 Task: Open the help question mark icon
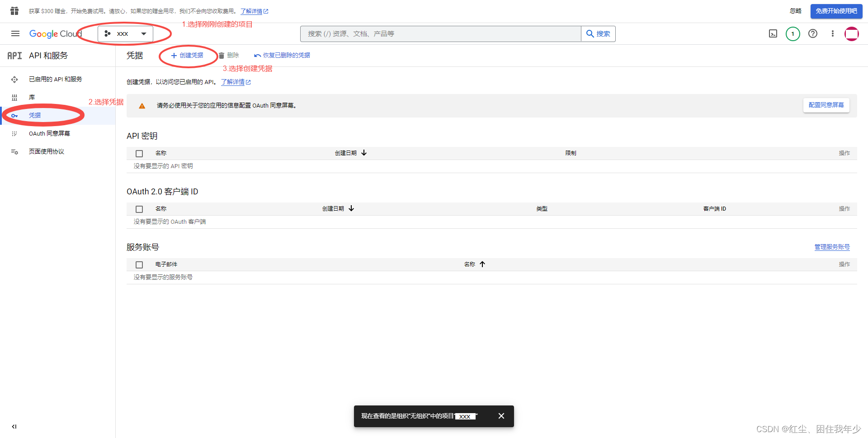tap(813, 34)
